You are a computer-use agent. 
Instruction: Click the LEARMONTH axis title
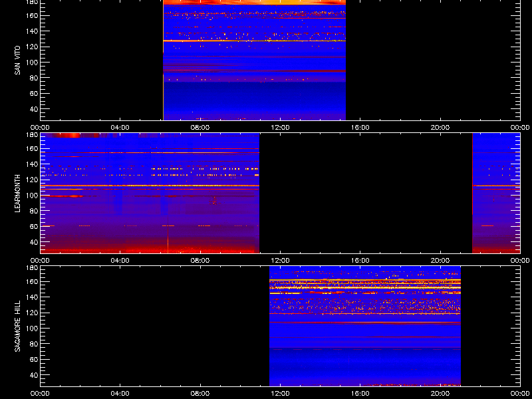point(18,194)
